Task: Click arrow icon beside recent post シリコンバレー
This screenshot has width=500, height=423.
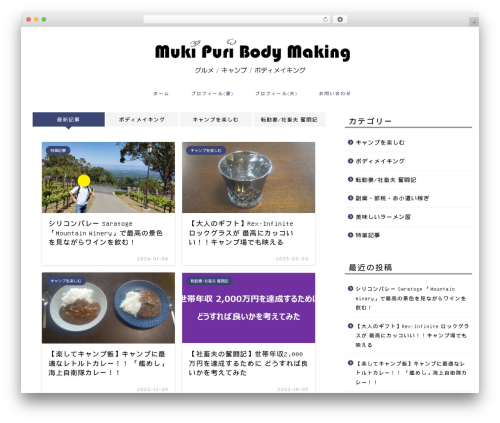Action: pyautogui.click(x=350, y=289)
